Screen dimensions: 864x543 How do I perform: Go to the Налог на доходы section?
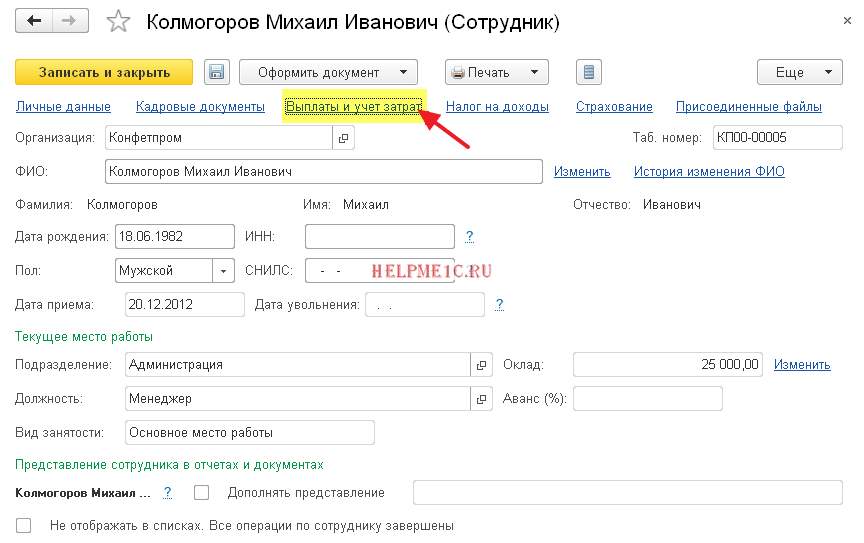coord(497,106)
